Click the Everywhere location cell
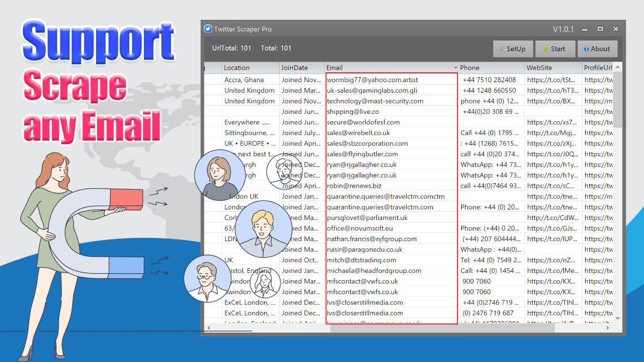The height and width of the screenshot is (362, 644). (251, 122)
